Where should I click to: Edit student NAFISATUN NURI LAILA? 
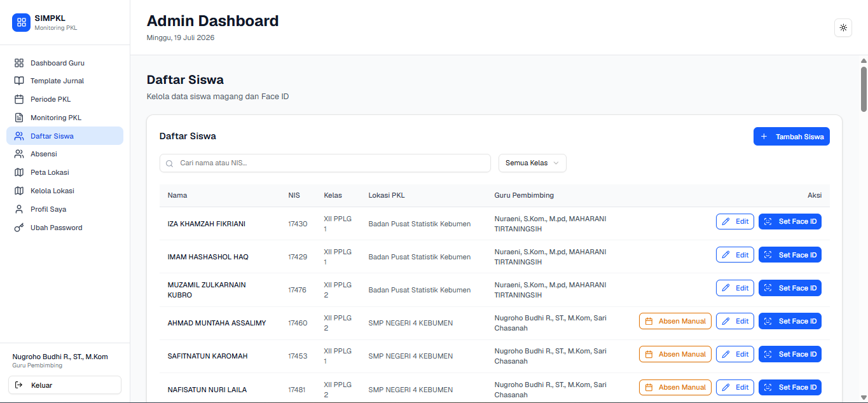(735, 387)
